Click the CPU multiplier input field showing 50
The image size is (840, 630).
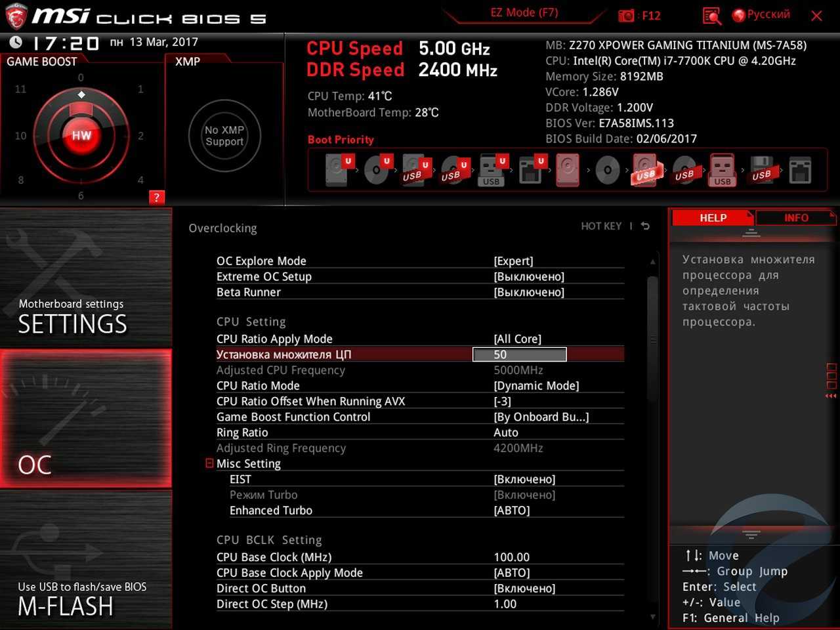tap(519, 355)
